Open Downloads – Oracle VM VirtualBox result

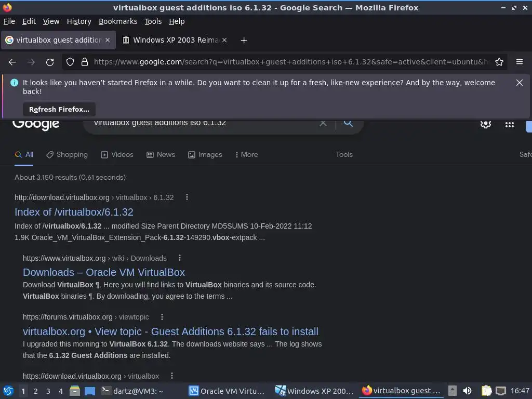[x=104, y=272]
